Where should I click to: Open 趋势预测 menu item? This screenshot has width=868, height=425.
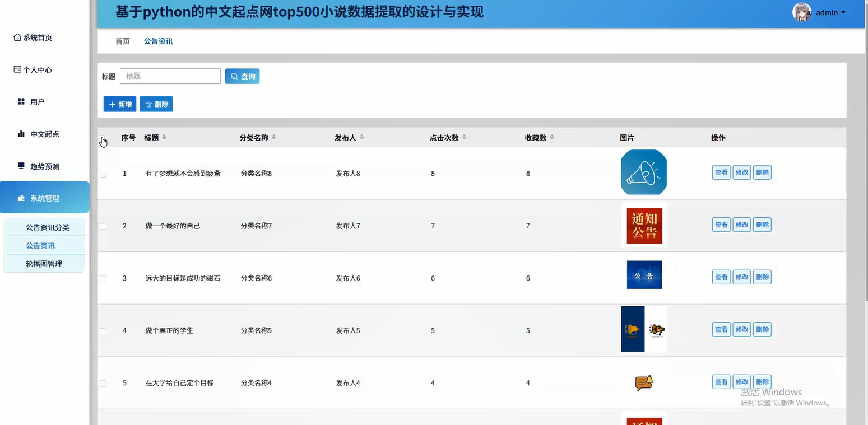(x=38, y=166)
